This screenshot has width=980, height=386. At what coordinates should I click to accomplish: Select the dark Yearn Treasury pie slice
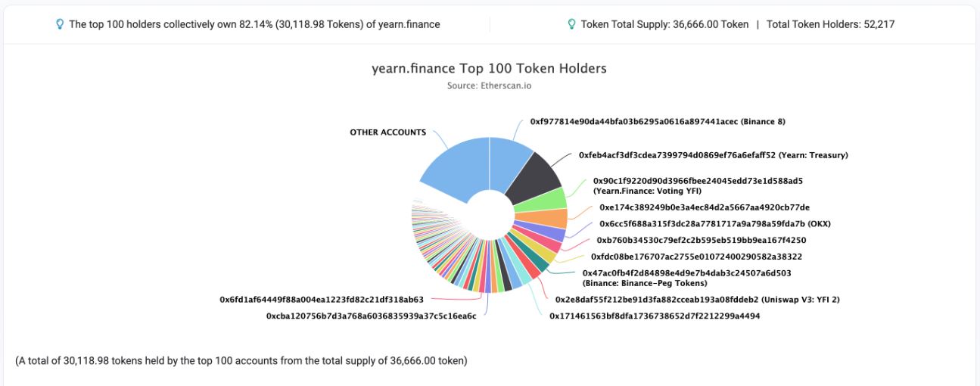533,176
